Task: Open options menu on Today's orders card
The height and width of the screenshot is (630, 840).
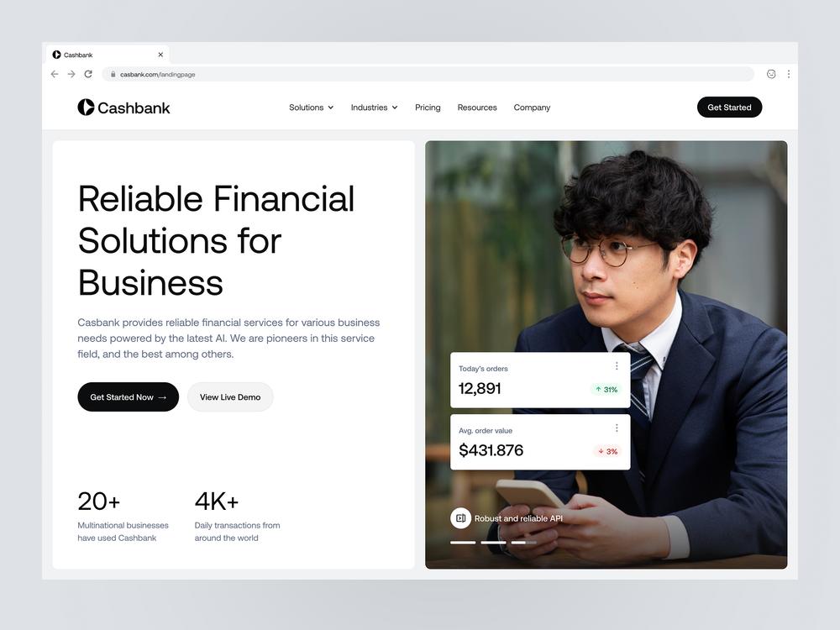Action: 617,366
